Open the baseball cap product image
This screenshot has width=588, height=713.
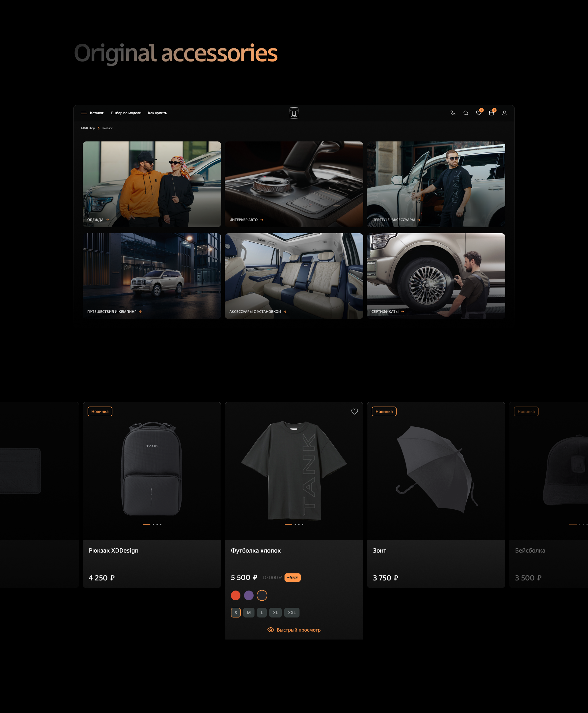point(566,471)
